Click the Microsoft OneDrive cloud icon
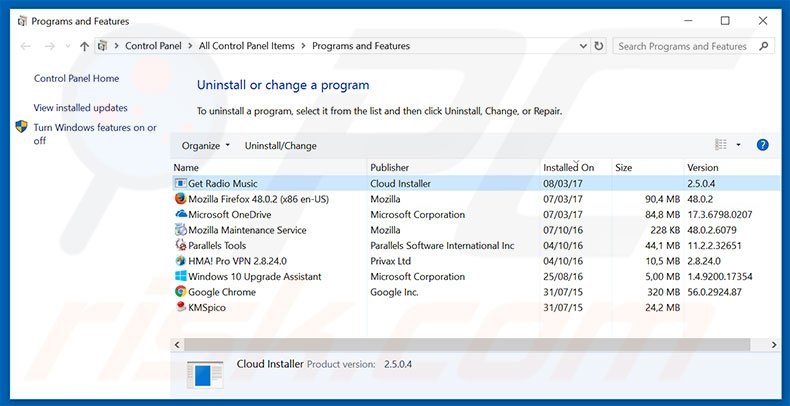 click(x=180, y=215)
